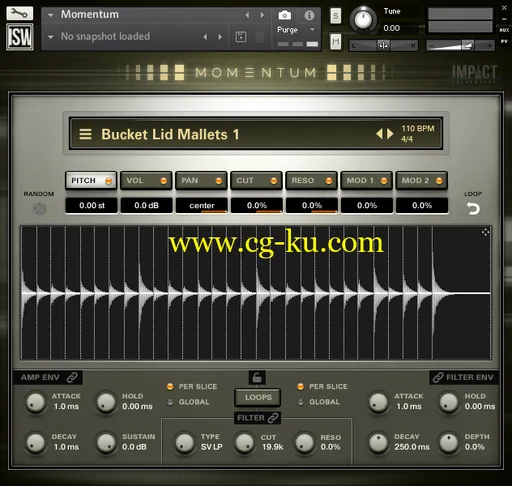
Task: Click the amp envelope HOLD knob
Action: [106, 402]
